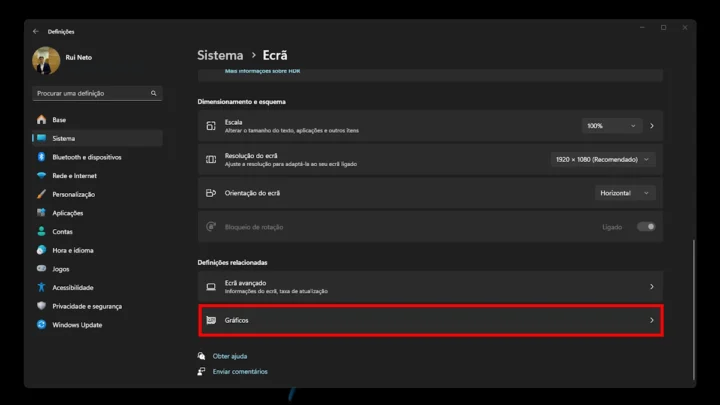This screenshot has width=720, height=405.
Task: Click the Obter ajuda link
Action: [x=229, y=356]
